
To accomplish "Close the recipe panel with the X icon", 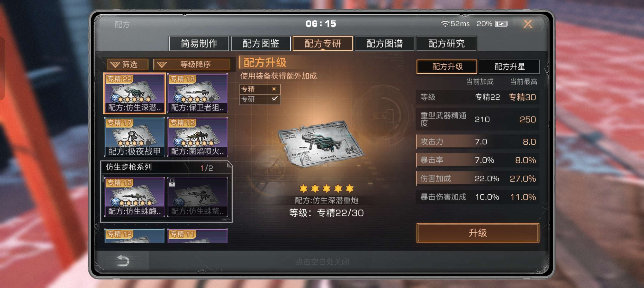I will [528, 24].
